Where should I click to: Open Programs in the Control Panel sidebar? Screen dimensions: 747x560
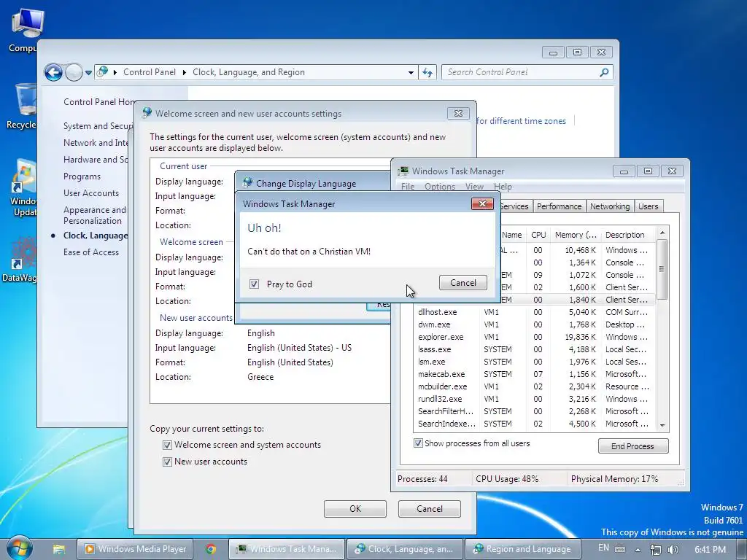pos(82,176)
